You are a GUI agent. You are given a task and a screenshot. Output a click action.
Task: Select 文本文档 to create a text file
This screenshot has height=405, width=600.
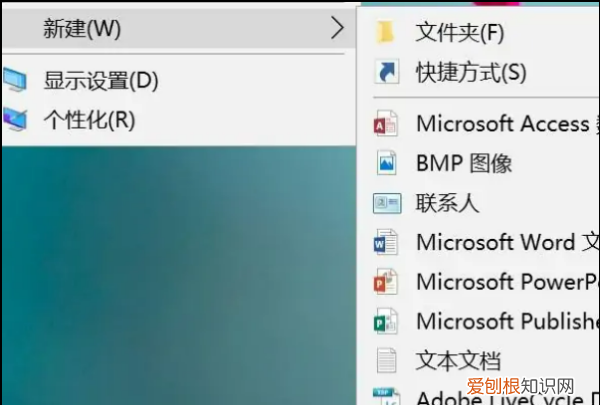coord(458,361)
